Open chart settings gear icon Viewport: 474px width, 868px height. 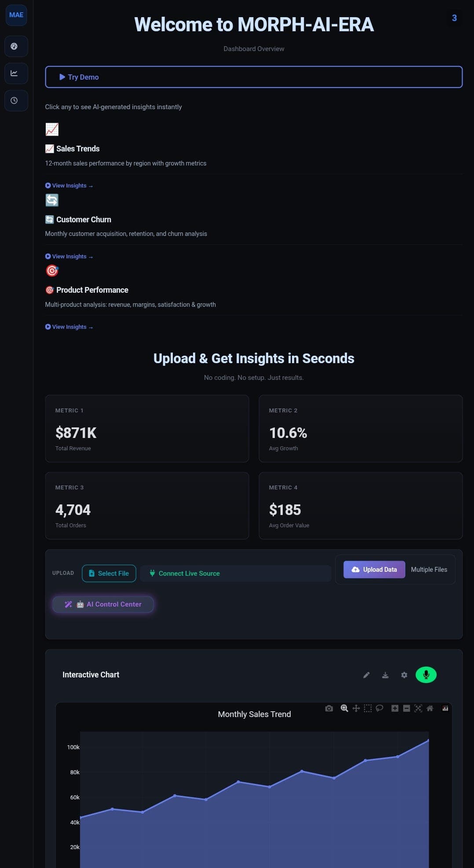404,675
